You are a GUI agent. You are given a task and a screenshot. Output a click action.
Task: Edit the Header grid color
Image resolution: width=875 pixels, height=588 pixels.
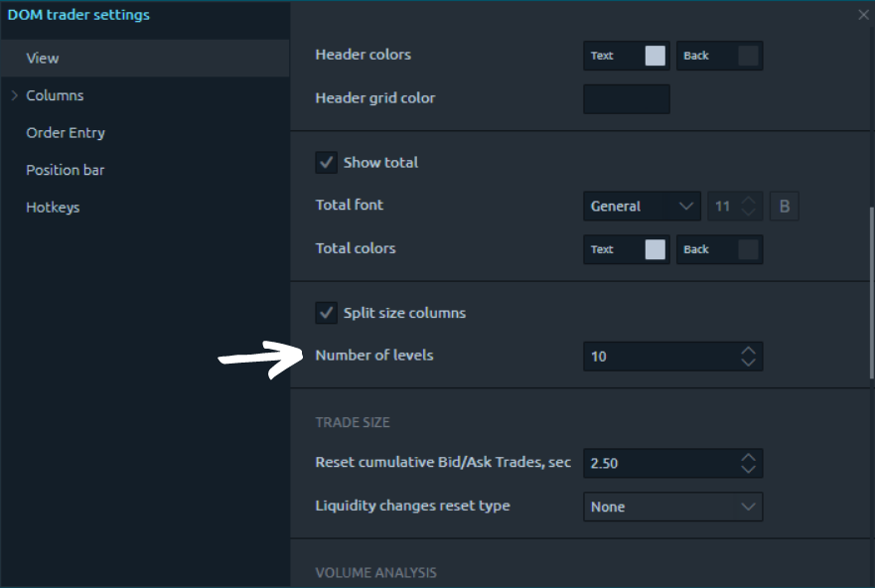click(626, 98)
